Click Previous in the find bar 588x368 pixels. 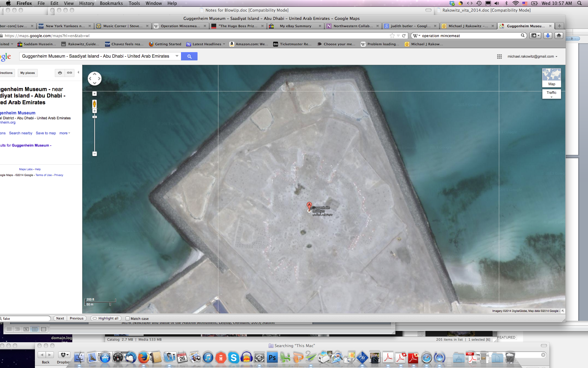tap(77, 318)
